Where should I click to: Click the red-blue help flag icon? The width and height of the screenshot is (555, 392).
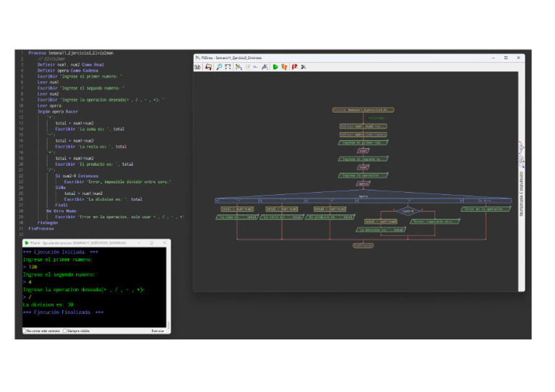[x=295, y=67]
